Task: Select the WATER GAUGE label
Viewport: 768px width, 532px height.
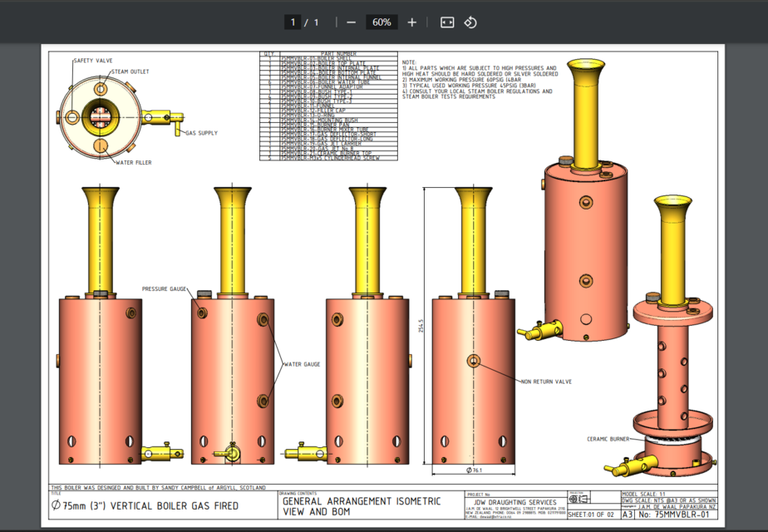Action: coord(302,362)
